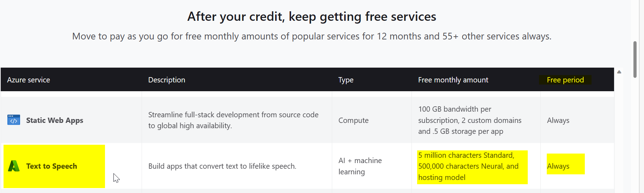Select the Type column header
This screenshot has width=644, height=193.
346,80
